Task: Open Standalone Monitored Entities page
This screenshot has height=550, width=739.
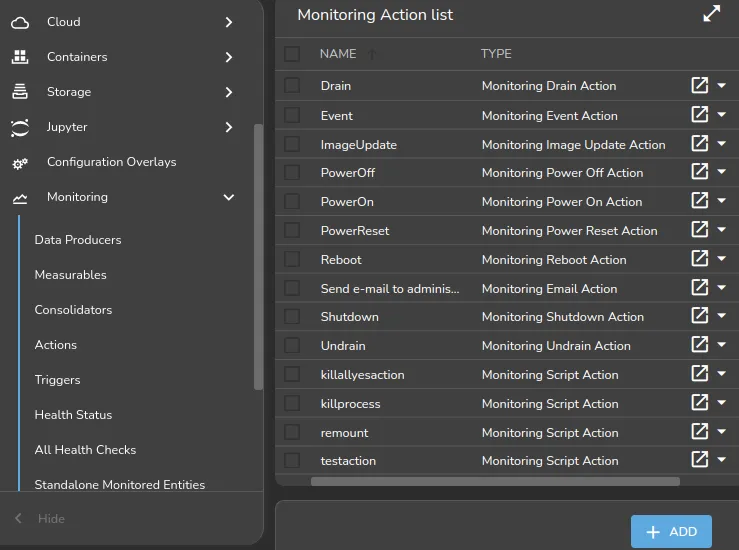Action: click(x=120, y=484)
